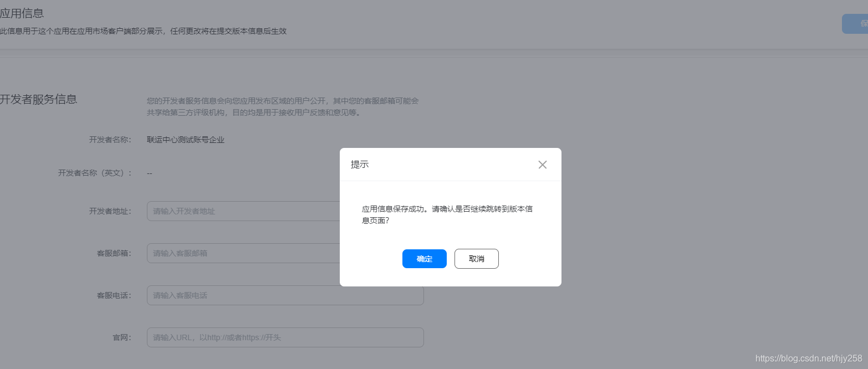Viewport: 868px width, 369px height.
Task: Confirm with the 确定 button
Action: coord(424,259)
